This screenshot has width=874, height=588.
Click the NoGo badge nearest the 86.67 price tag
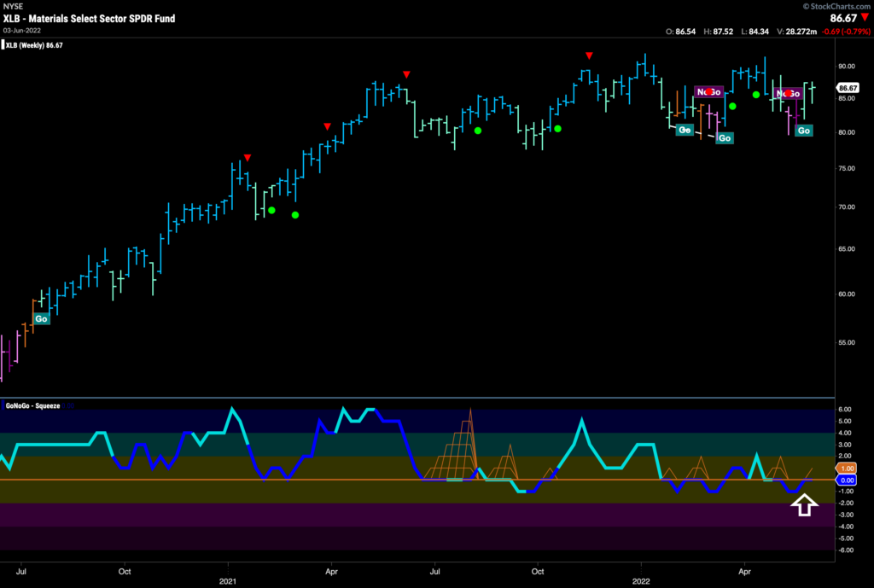[788, 94]
